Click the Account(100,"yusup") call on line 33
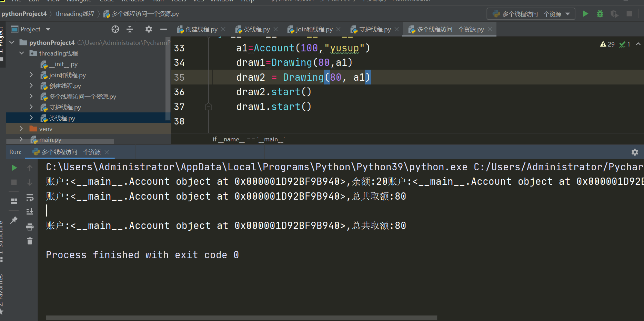This screenshot has width=644, height=321. click(x=312, y=48)
